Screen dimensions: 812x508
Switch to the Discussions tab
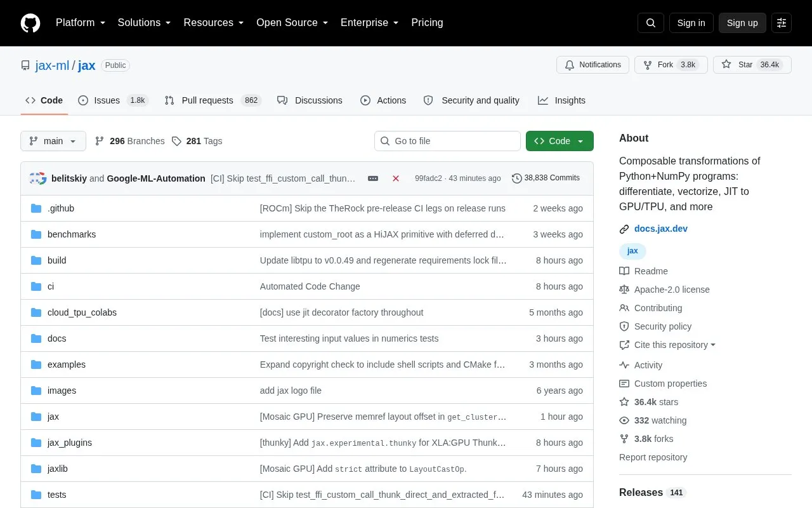click(310, 100)
